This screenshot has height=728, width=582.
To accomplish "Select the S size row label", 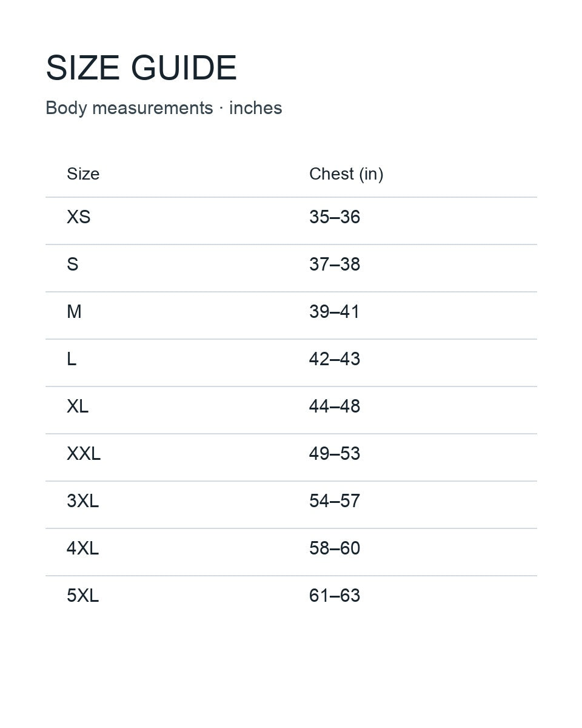I will click(x=73, y=265).
